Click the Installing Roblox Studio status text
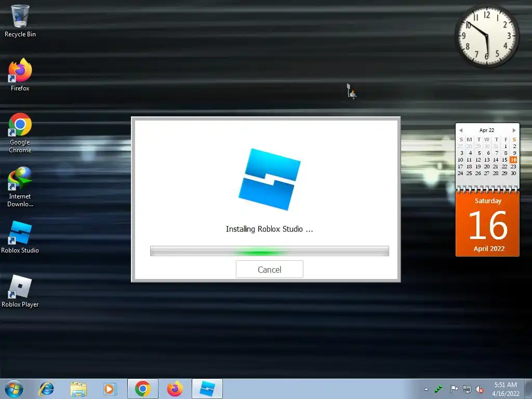Viewport: 532px width, 399px height. [270, 229]
